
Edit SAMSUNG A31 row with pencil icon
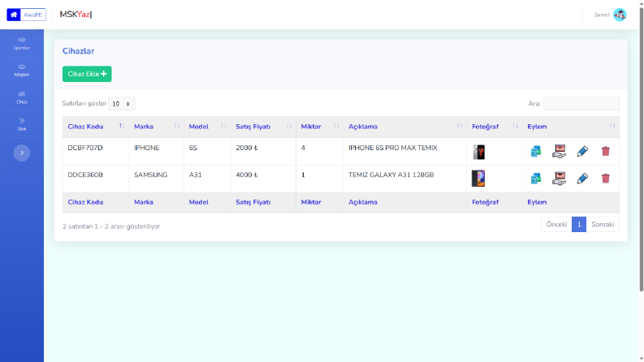click(x=582, y=179)
